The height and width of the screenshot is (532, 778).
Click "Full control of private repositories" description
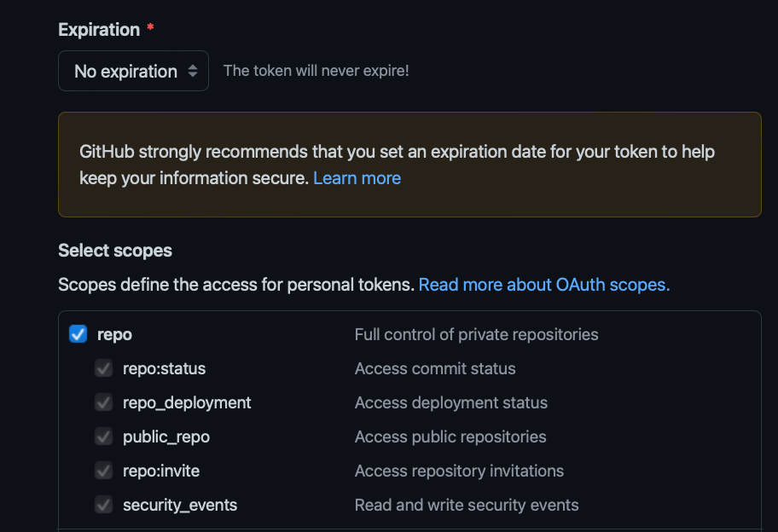coord(476,334)
